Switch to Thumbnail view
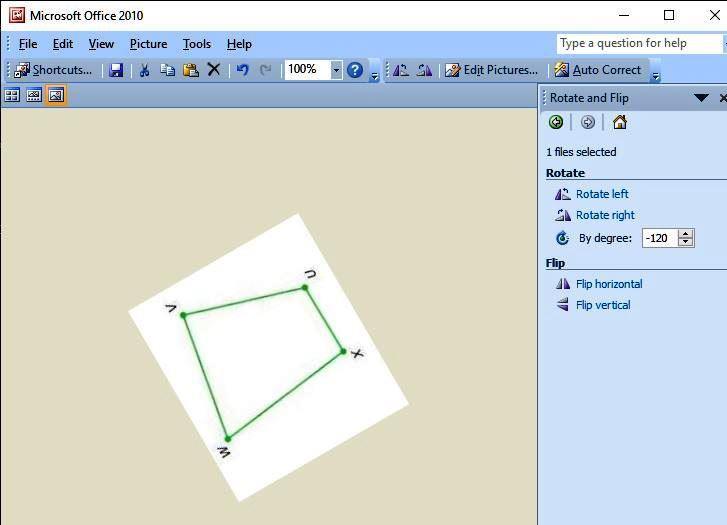727x525 pixels. [x=12, y=96]
